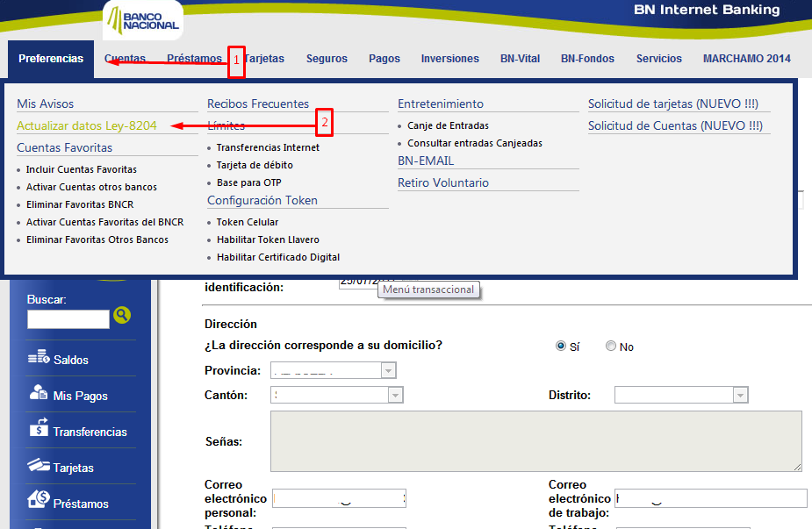The height and width of the screenshot is (529, 812).
Task: Open the Cuentas menu
Action: (x=125, y=59)
